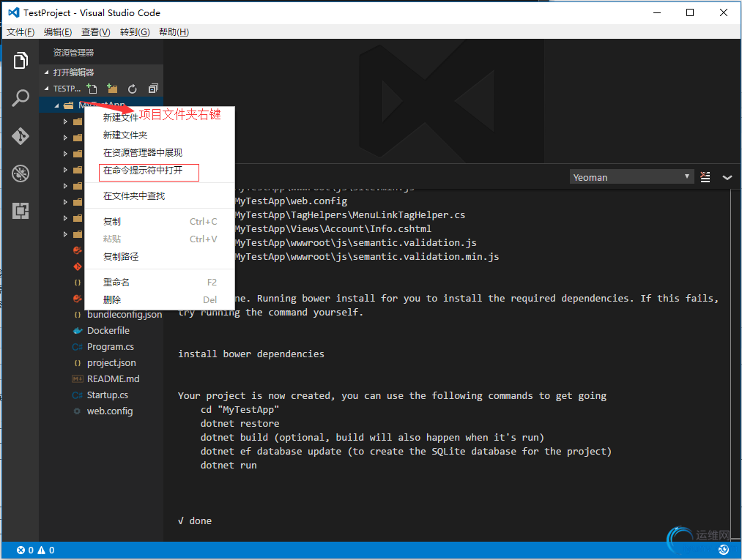Image resolution: width=742 pixels, height=560 pixels.
Task: Click the MyTestApp\web.config output line
Action: coord(291,201)
